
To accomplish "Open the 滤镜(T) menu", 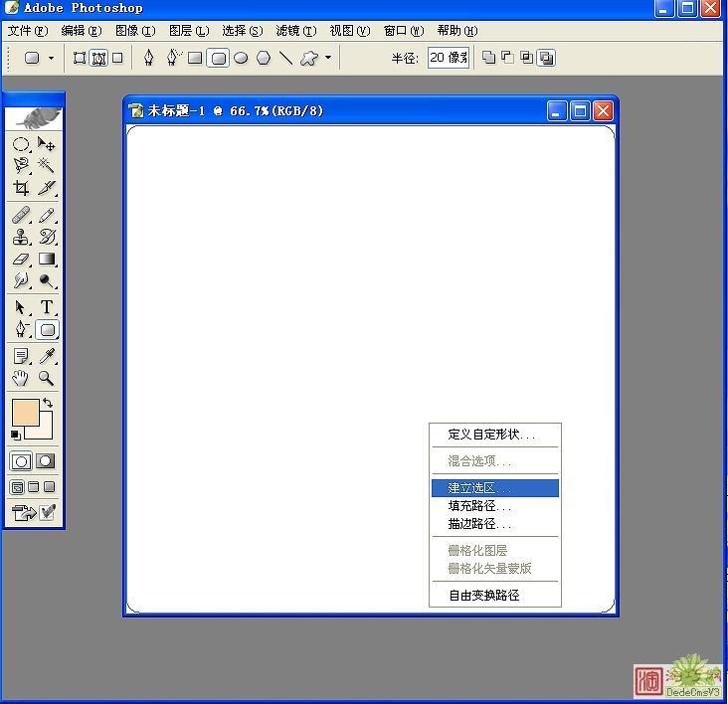I will point(296,31).
